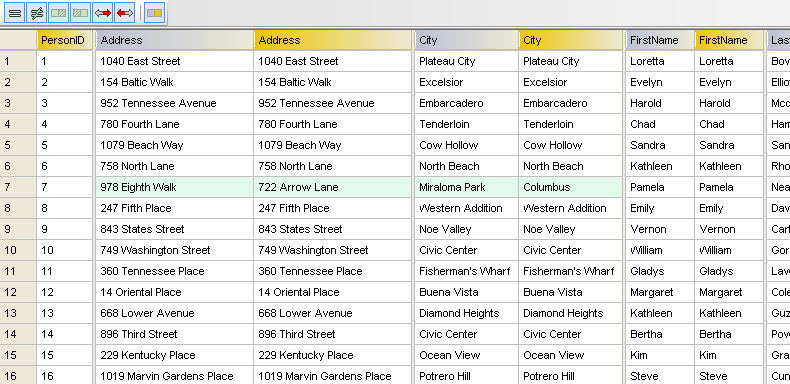The width and height of the screenshot is (790, 384).
Task: Click left-side '1079 Beach Way' cell
Action: click(x=174, y=145)
